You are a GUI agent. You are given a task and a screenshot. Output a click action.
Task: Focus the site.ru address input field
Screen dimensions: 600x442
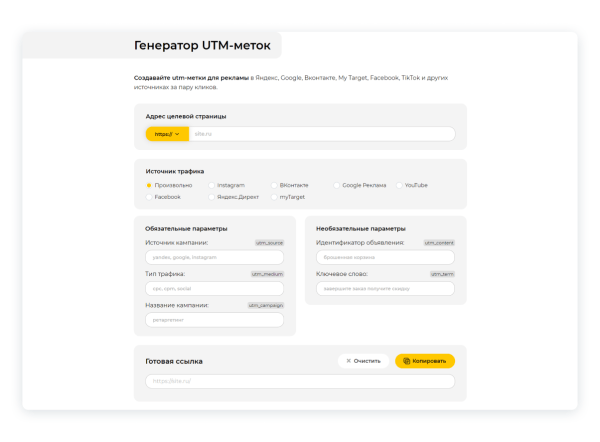[320, 133]
